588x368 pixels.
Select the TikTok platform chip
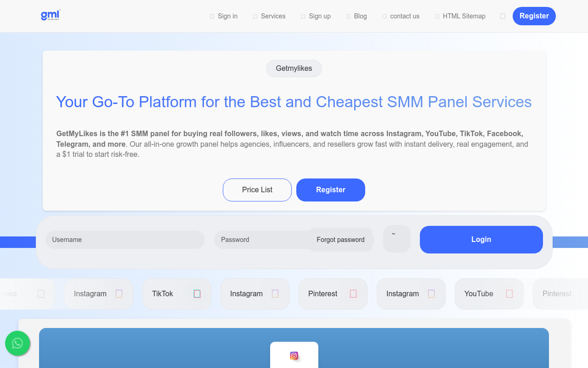pos(177,294)
